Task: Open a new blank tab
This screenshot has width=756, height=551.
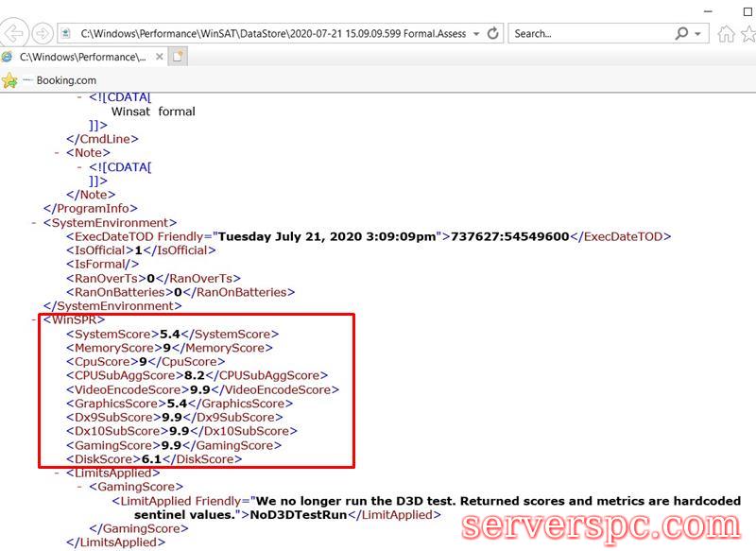Action: click(x=177, y=57)
